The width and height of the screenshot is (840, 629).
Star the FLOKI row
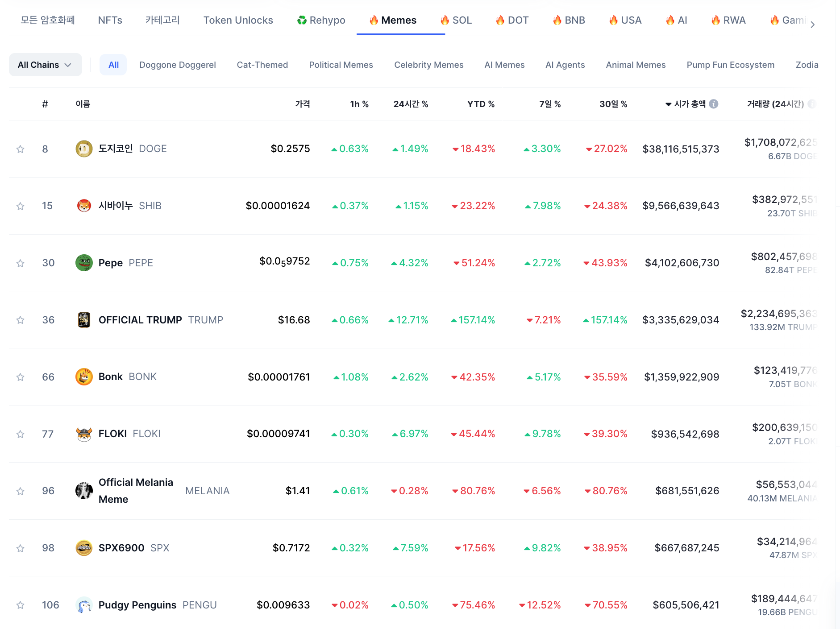(20, 434)
